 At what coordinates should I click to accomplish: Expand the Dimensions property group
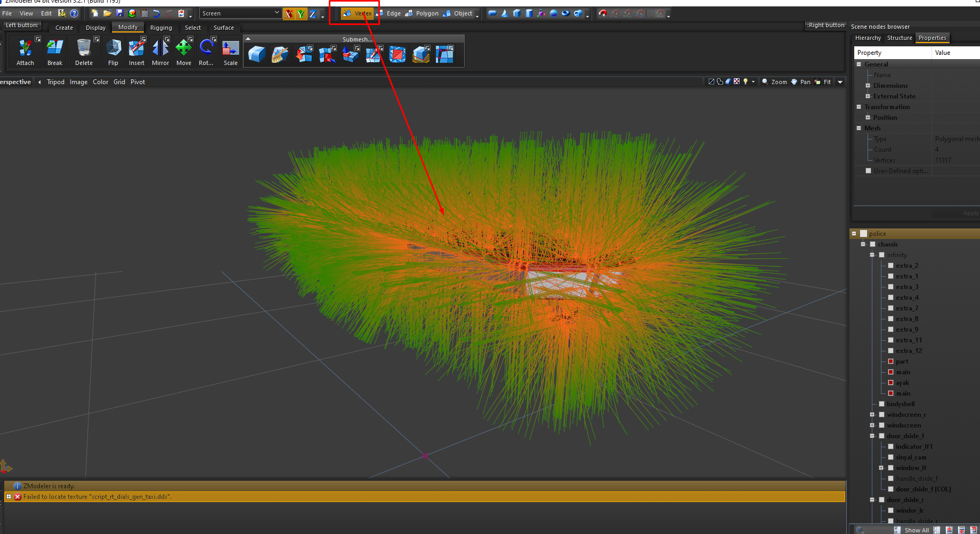(x=868, y=86)
